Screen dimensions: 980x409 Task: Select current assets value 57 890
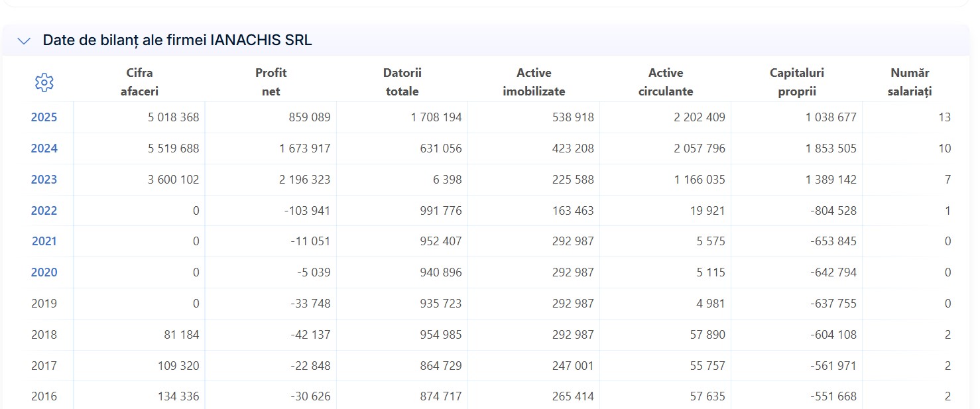707,335
